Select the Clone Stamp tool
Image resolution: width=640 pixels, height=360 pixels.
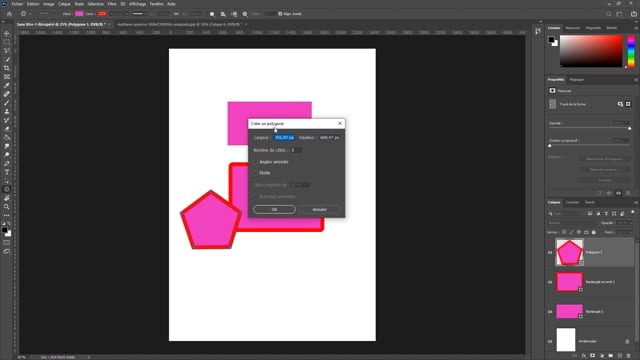click(x=7, y=111)
